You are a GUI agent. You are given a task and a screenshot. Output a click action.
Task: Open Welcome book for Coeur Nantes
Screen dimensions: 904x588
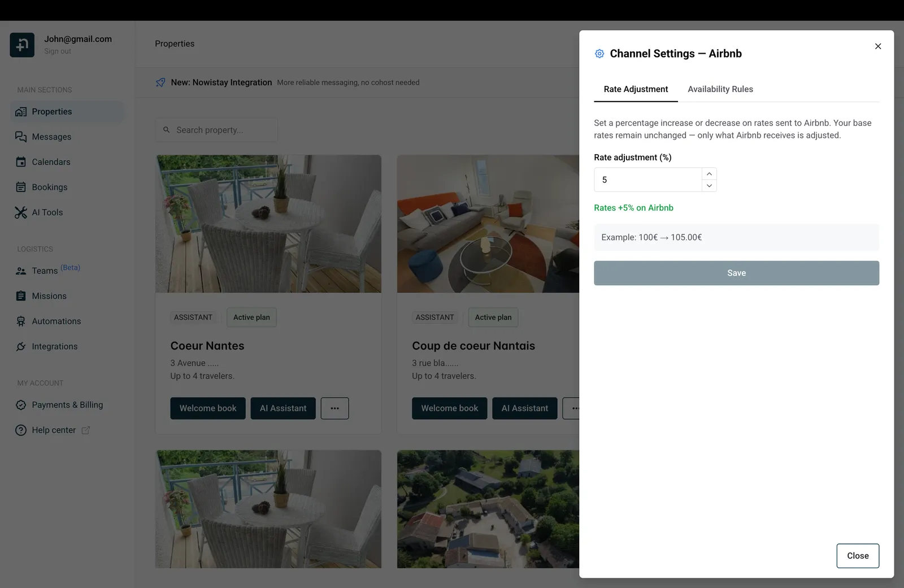pos(208,408)
